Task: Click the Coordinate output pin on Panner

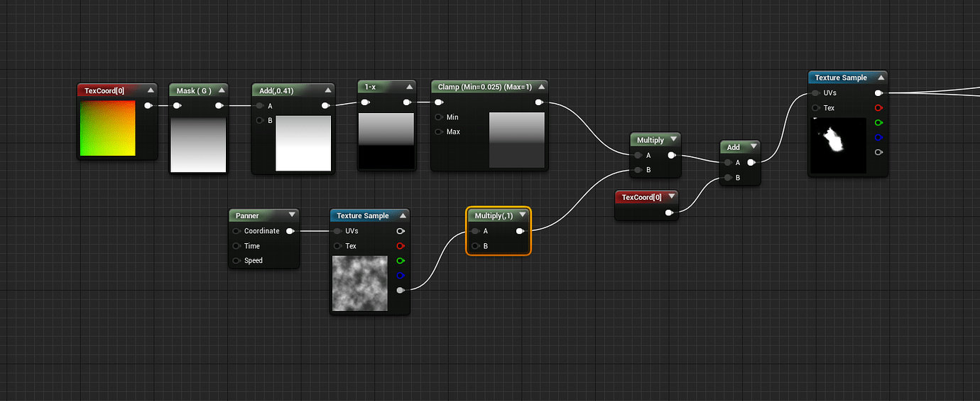Action: (x=290, y=231)
